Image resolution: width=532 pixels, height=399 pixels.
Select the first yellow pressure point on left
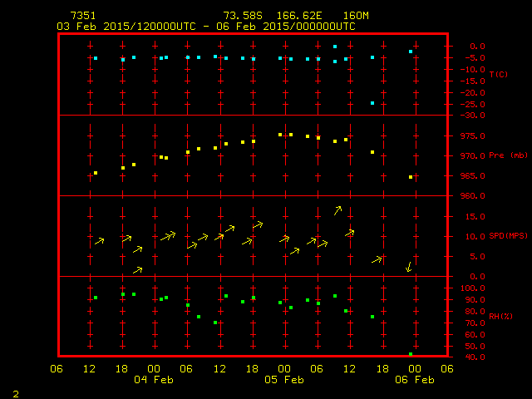click(x=96, y=173)
